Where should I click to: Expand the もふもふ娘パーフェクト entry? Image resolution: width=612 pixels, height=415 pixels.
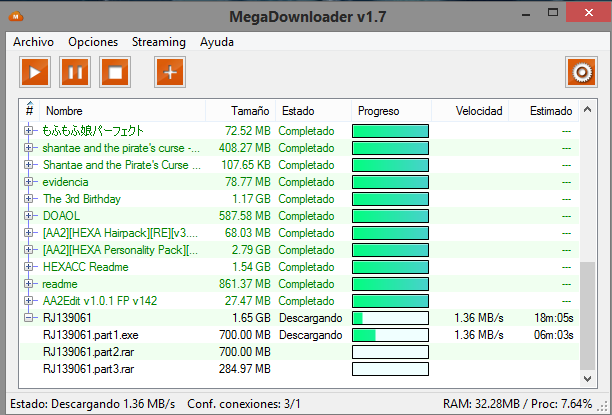coord(28,131)
